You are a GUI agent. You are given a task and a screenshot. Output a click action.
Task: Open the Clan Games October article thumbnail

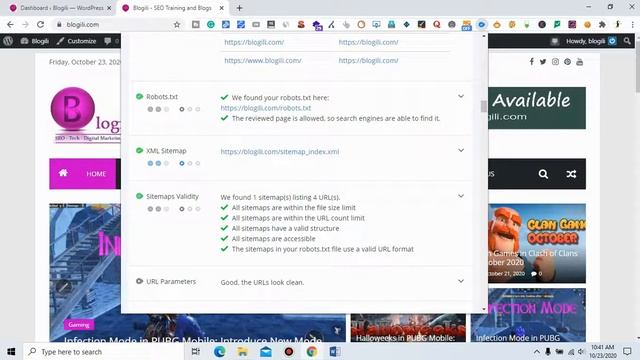[537, 243]
